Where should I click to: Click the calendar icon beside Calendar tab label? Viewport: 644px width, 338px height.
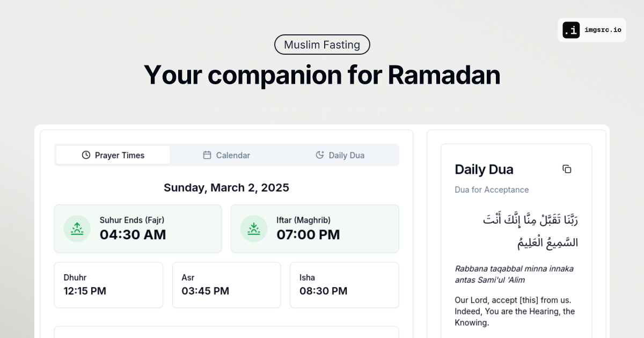tap(207, 155)
